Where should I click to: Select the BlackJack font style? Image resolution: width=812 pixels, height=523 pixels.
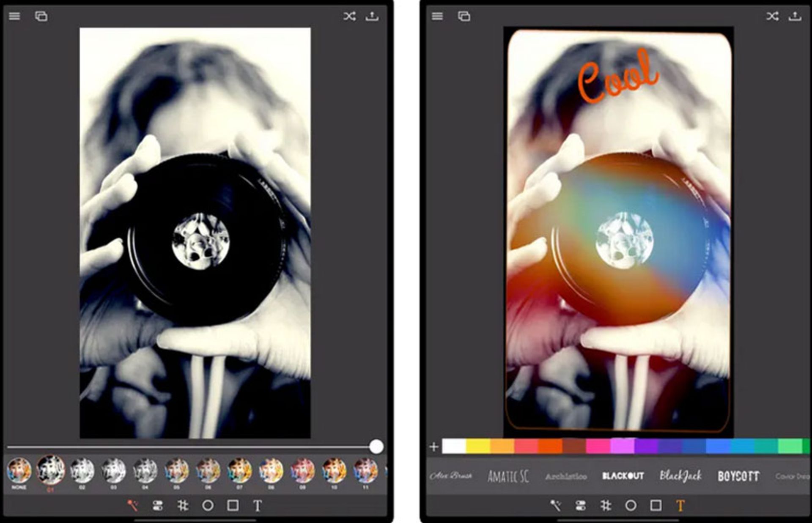coord(680,476)
